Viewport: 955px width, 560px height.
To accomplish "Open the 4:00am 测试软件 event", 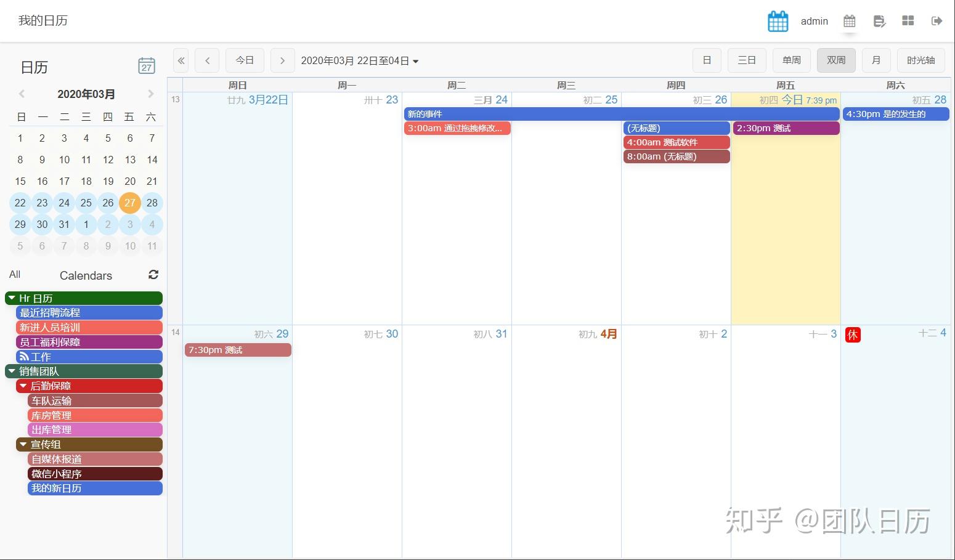I will (x=677, y=142).
